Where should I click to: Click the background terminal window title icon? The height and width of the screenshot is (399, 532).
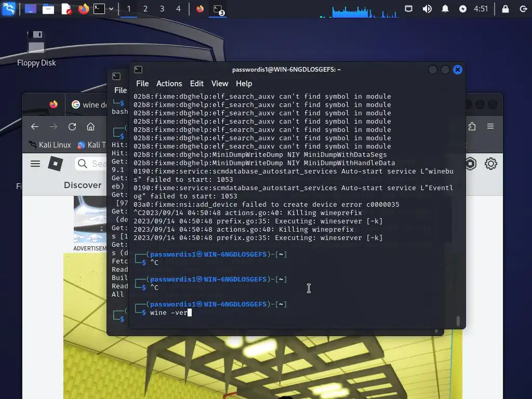[x=116, y=76]
